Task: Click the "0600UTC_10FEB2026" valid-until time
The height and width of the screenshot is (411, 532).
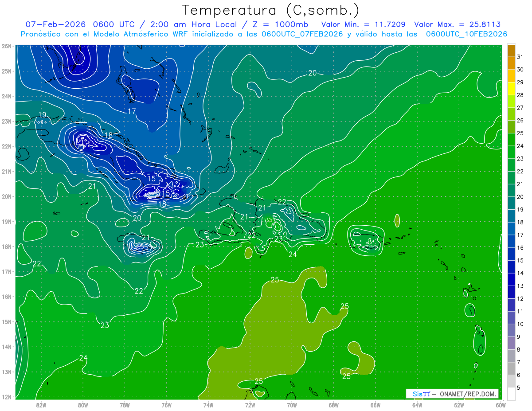Action: click(466, 34)
